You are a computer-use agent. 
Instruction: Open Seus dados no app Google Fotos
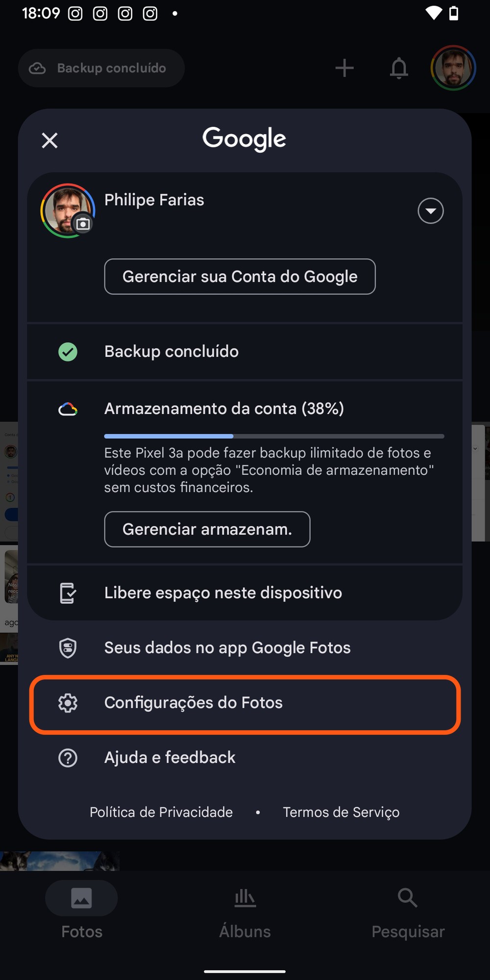[x=227, y=648]
